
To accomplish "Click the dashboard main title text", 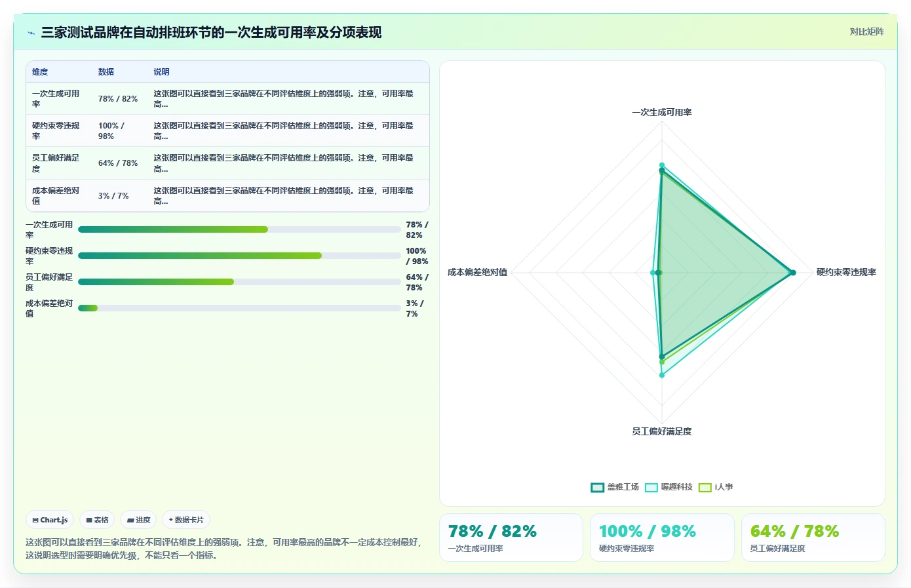I will [x=211, y=33].
